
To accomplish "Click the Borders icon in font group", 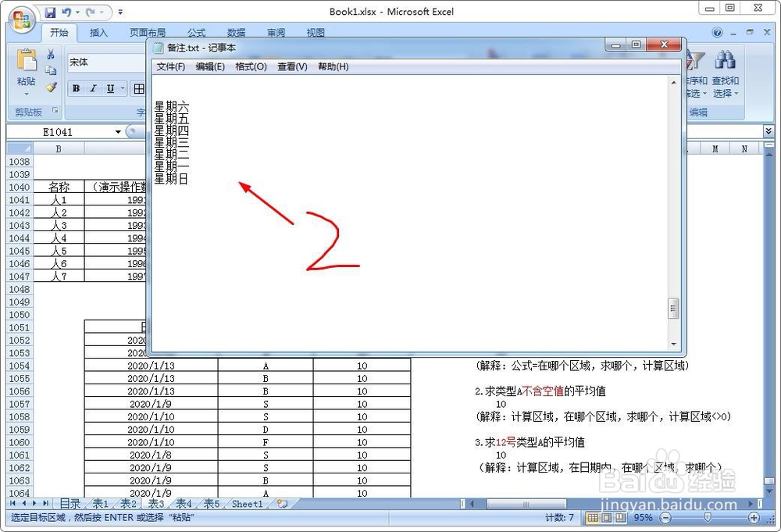I will tap(139, 89).
